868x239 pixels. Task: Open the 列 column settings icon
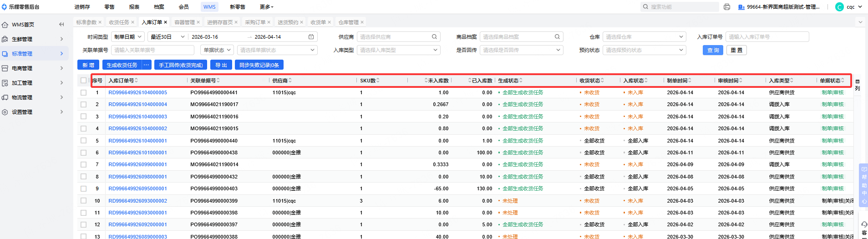coord(858,85)
